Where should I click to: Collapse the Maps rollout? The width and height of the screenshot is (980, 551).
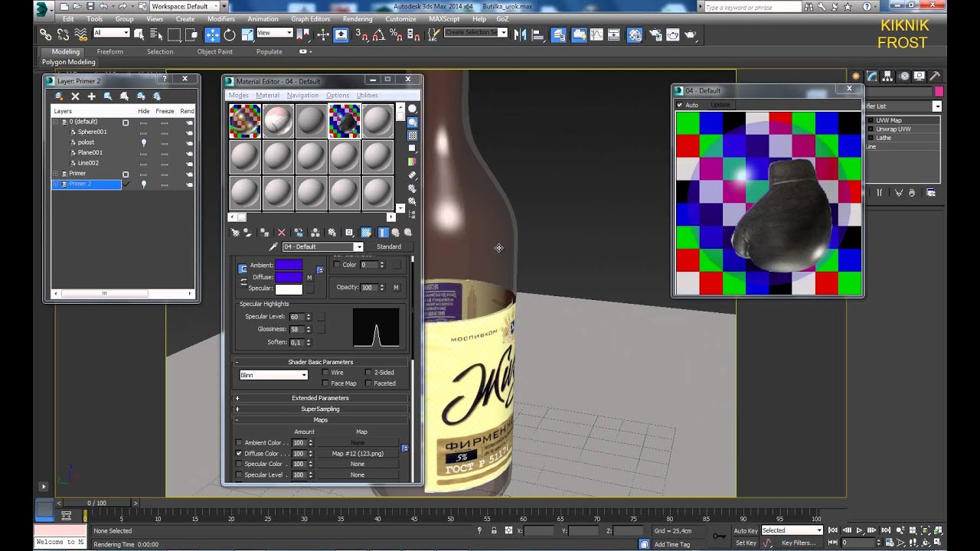[x=320, y=419]
